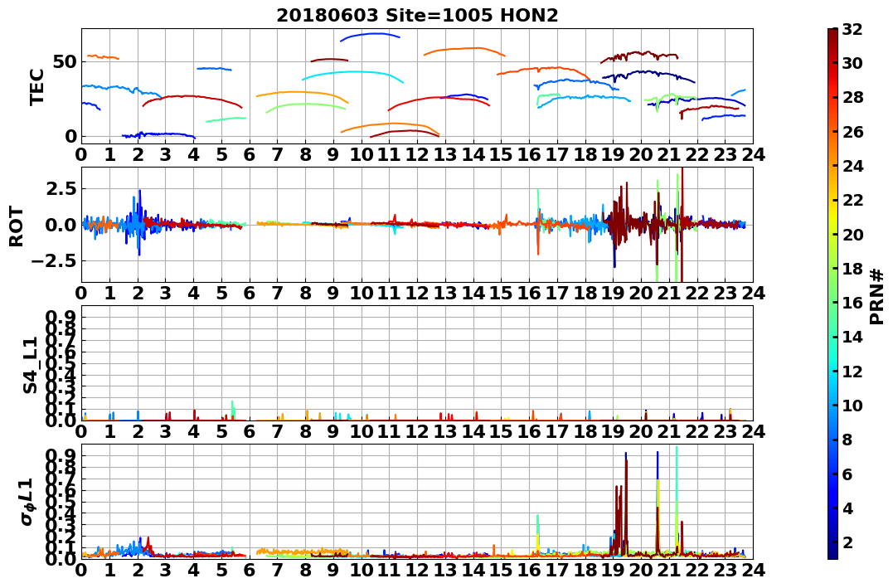Click y-tick label 2.5 in ROT panel

tap(61, 188)
